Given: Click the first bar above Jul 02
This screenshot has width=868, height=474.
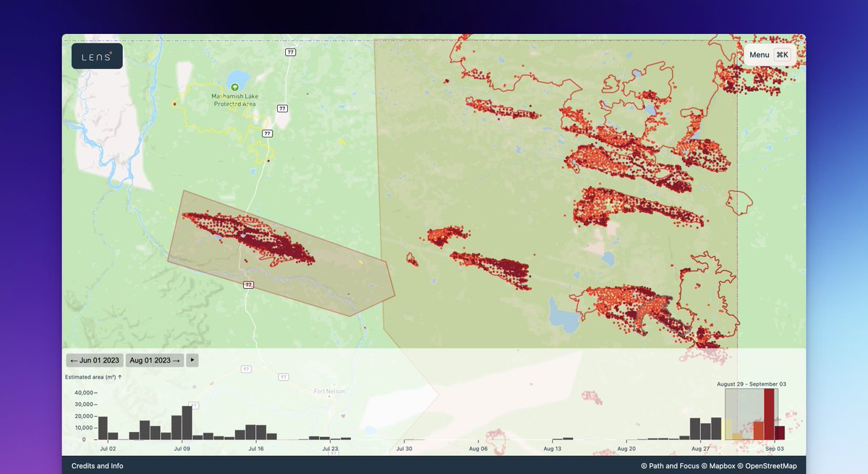Looking at the screenshot, I should tap(103, 428).
